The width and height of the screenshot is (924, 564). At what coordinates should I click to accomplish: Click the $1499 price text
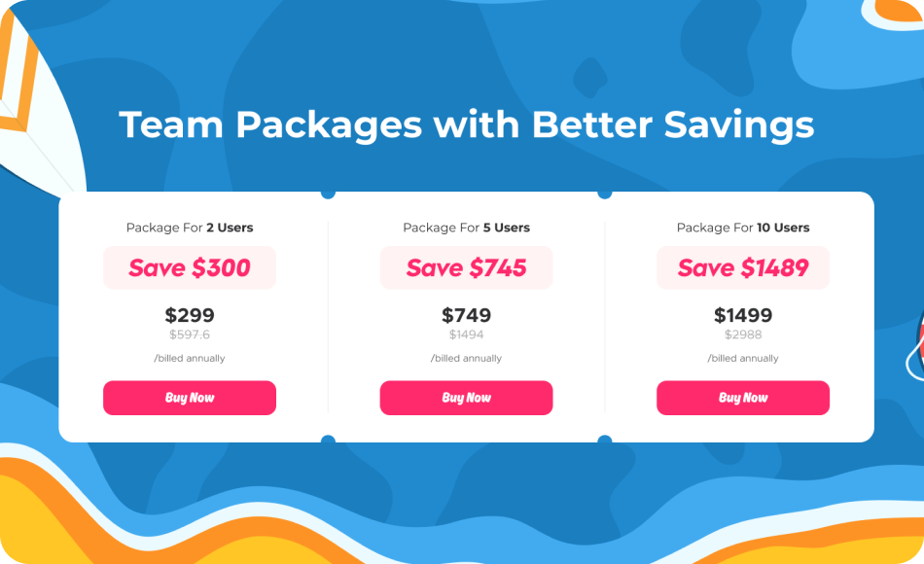tap(743, 315)
